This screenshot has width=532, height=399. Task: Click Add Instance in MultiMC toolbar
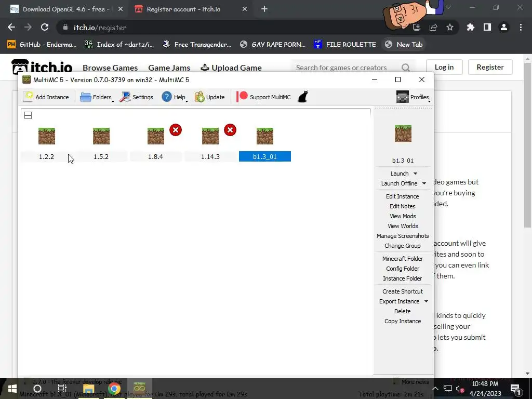pyautogui.click(x=46, y=97)
